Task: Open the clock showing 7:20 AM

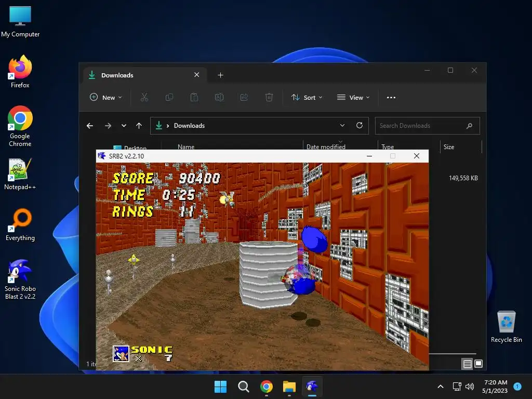Action: coord(495,387)
